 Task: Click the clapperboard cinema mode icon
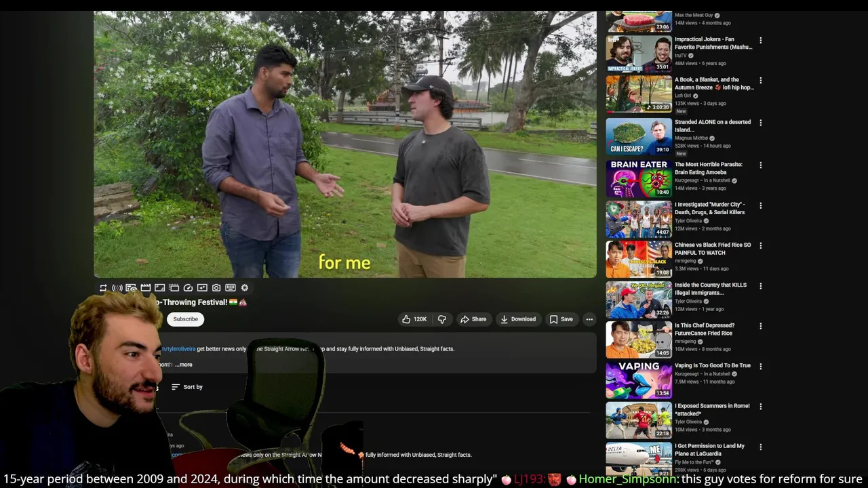pyautogui.click(x=145, y=288)
